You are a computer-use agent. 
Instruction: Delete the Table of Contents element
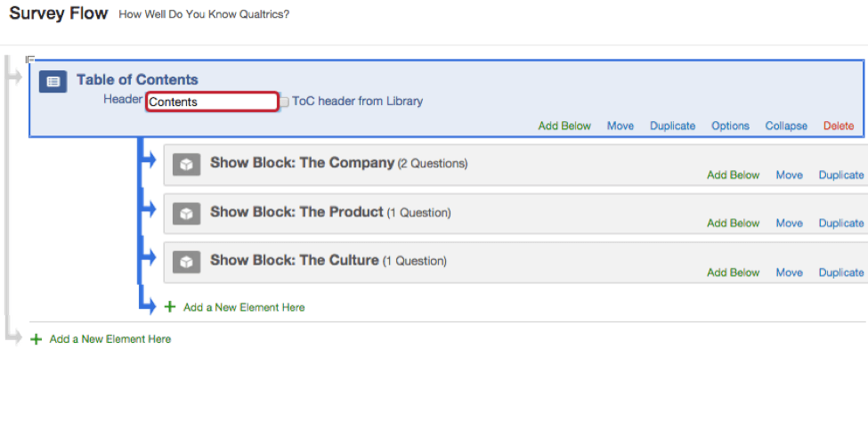[x=838, y=126]
